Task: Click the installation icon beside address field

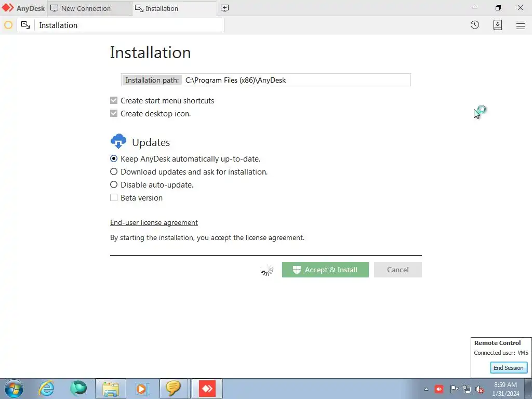Action: (25, 25)
